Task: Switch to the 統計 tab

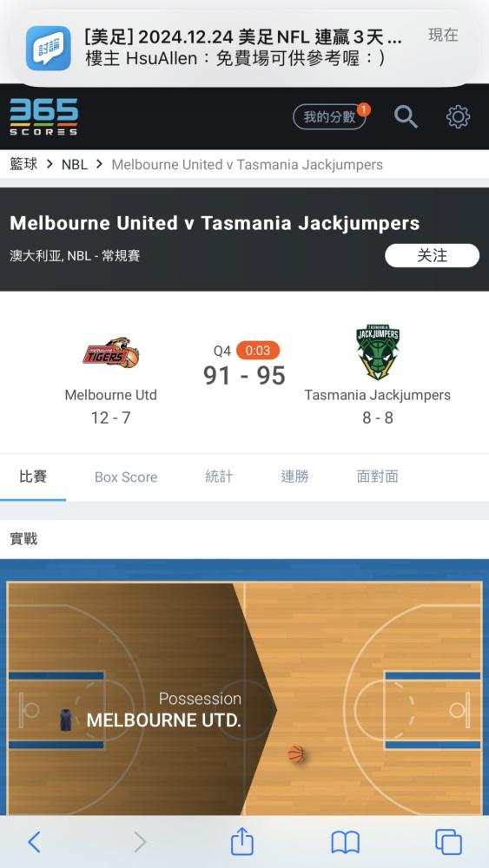Action: [219, 477]
